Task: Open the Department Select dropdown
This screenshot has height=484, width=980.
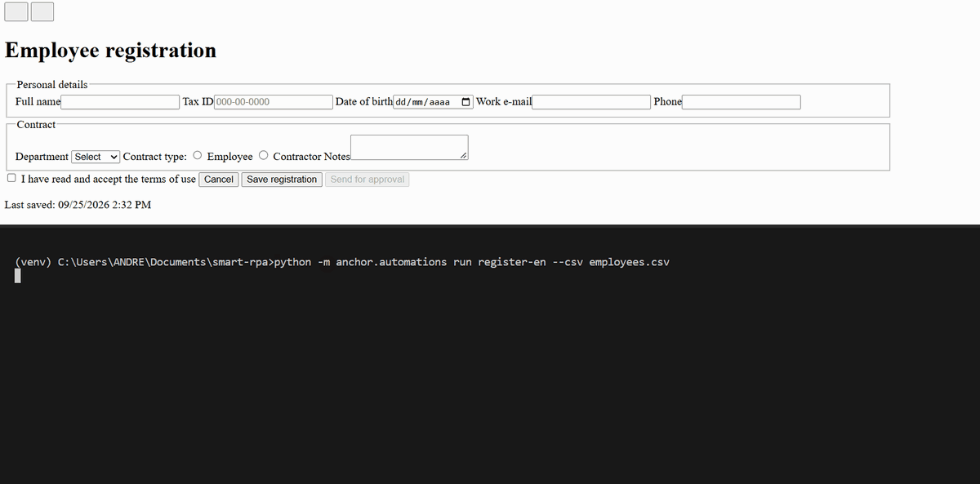Action: (x=96, y=157)
